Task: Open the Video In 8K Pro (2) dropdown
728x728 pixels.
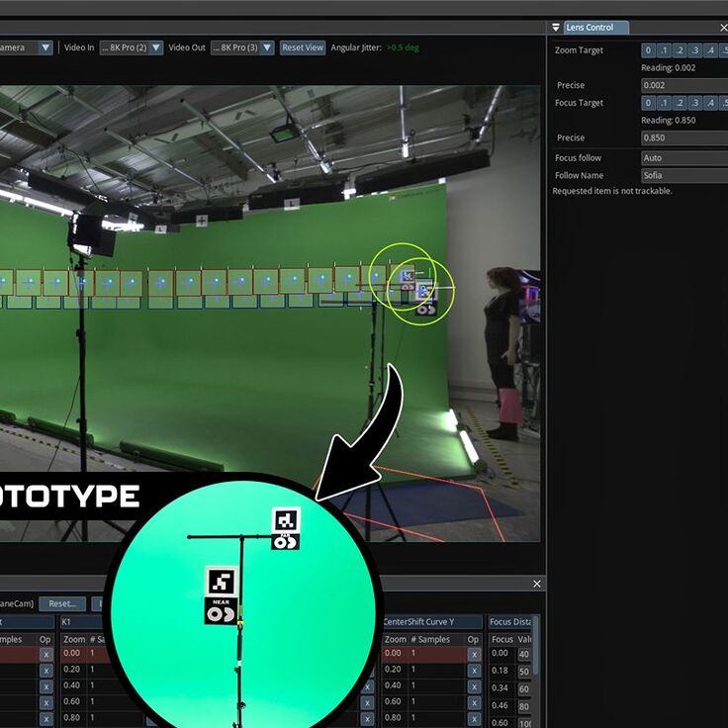Action: tap(132, 47)
